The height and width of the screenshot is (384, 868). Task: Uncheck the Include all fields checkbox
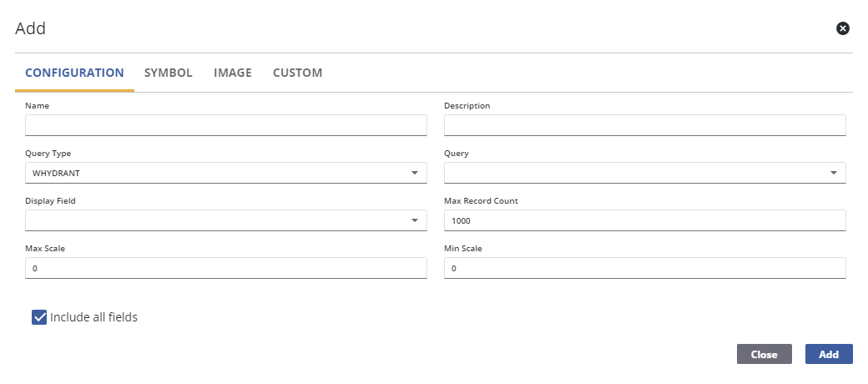39,317
